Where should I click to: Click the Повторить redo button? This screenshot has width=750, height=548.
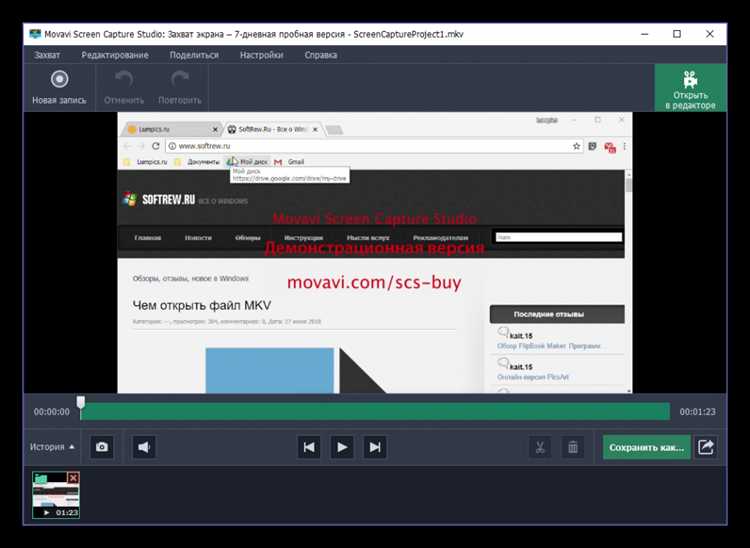tap(180, 88)
